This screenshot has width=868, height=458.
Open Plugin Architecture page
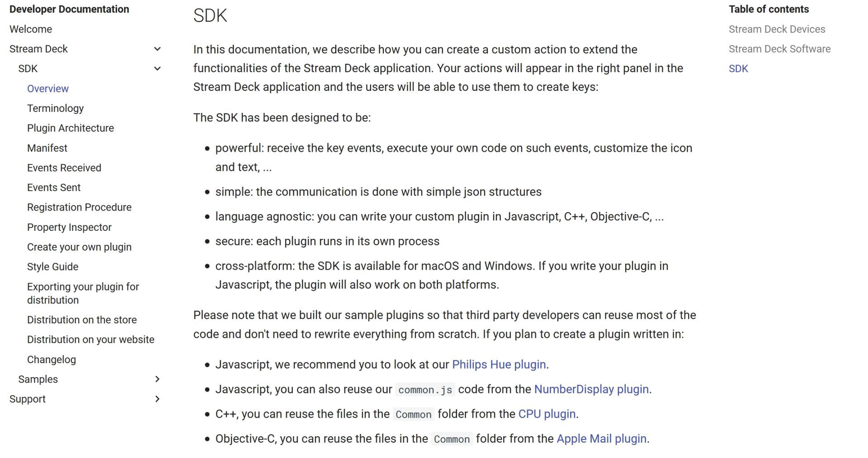(x=71, y=128)
